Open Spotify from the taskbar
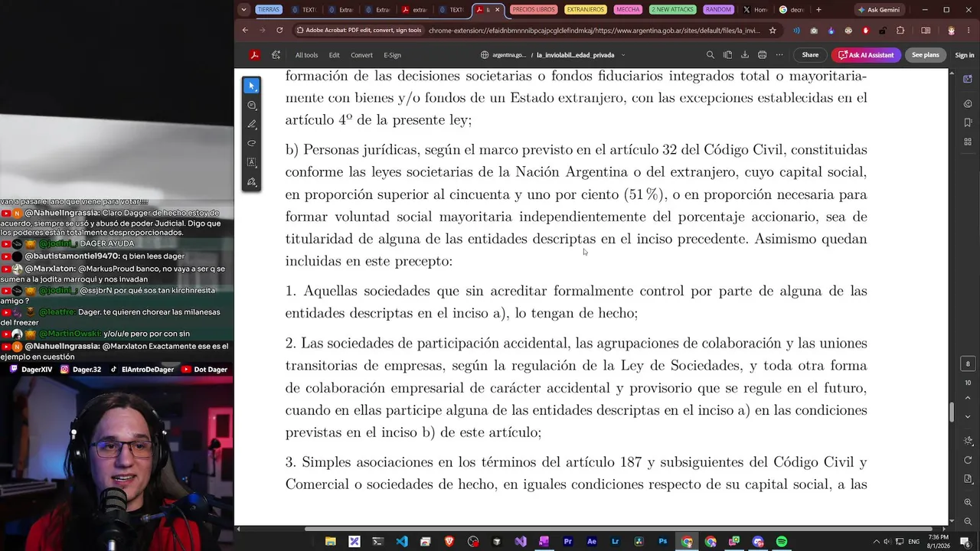This screenshot has width=980, height=551. 782,541
